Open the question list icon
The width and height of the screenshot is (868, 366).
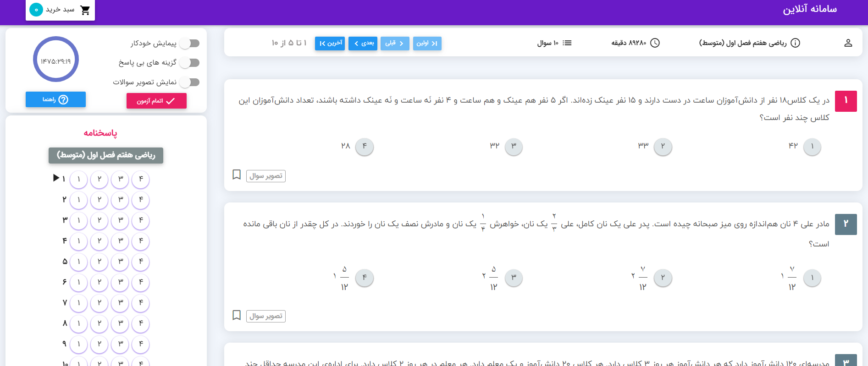(567, 43)
